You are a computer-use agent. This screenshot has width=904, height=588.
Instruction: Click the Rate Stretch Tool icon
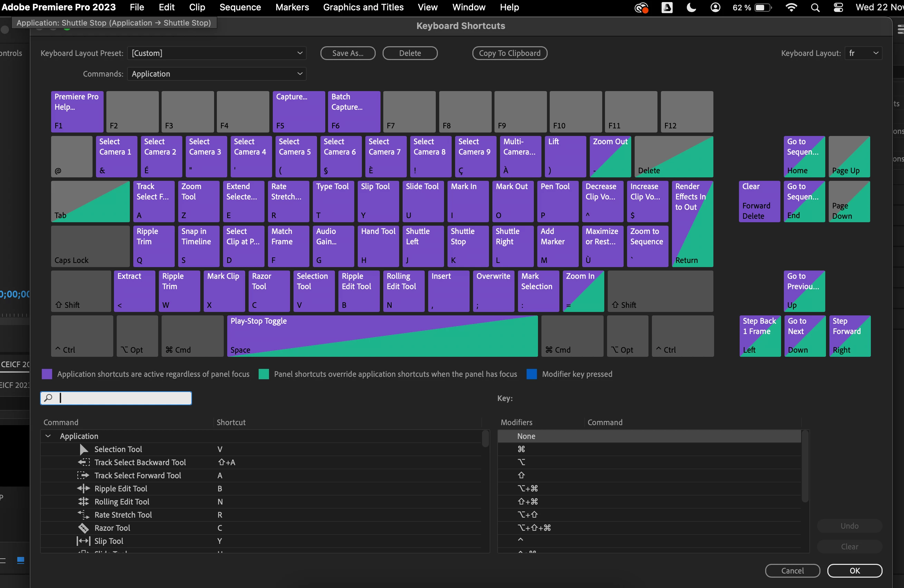click(x=84, y=515)
